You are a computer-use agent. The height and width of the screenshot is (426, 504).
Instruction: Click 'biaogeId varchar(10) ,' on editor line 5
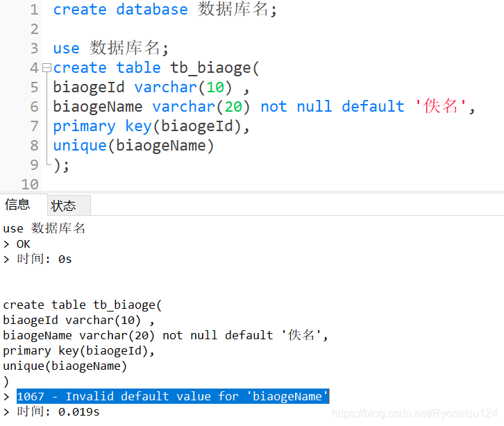151,87
